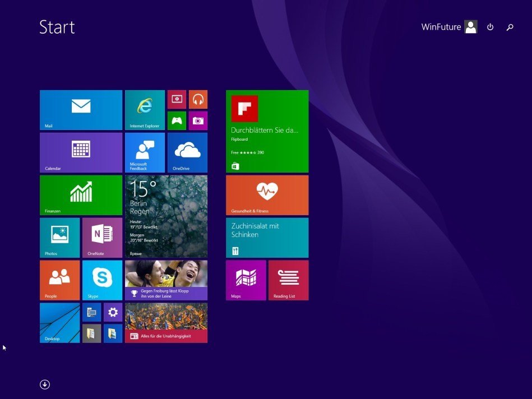The height and width of the screenshot is (399, 532).
Task: Open the Zuchinisalat mit Schinken recipe tile
Action: (267, 238)
